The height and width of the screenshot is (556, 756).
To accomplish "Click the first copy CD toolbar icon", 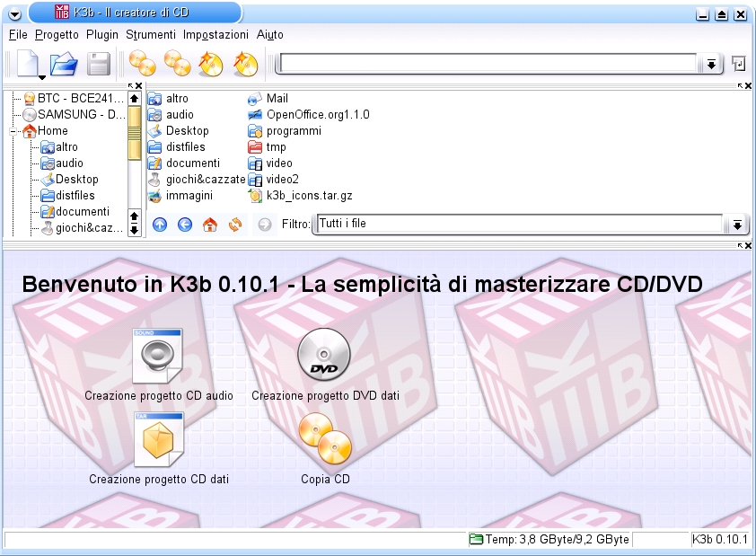I will (x=142, y=63).
